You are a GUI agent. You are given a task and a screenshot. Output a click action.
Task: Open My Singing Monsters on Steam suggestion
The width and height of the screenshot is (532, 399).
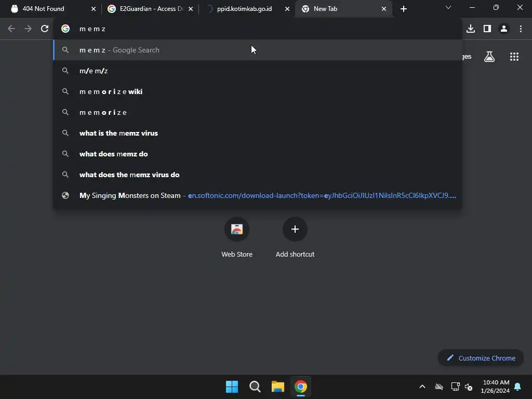pyautogui.click(x=258, y=195)
